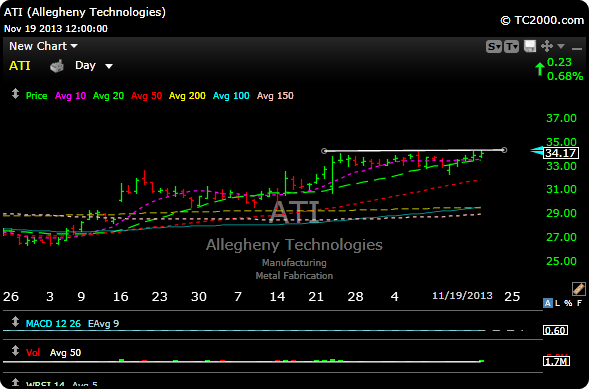589x389 pixels.
Task: Toggle the F scale option
Action: coord(579,303)
